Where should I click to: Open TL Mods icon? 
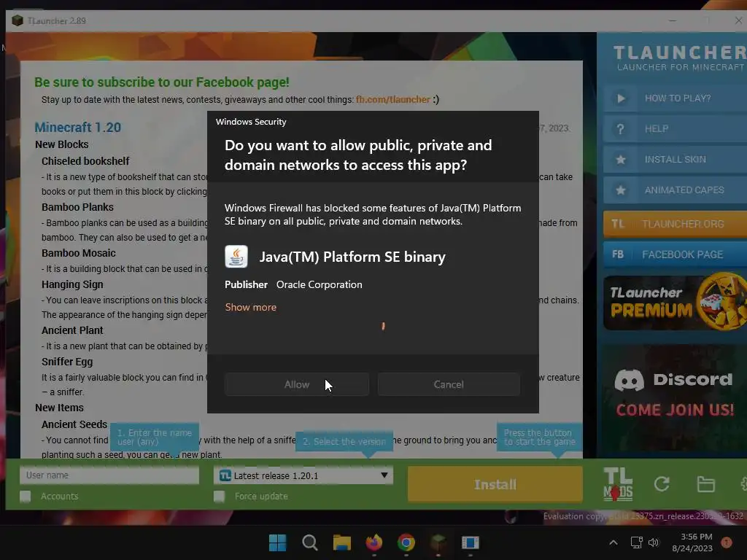[x=618, y=484]
